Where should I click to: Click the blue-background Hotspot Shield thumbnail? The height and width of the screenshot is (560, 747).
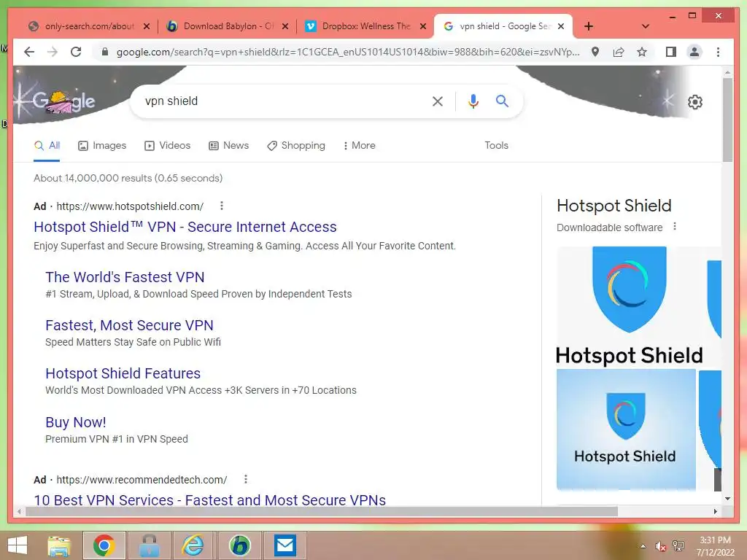click(x=626, y=429)
